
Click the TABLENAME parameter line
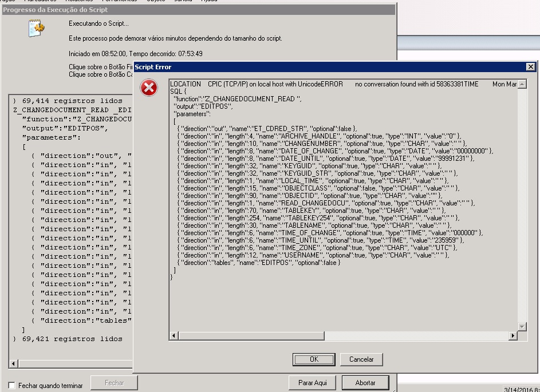(314, 225)
